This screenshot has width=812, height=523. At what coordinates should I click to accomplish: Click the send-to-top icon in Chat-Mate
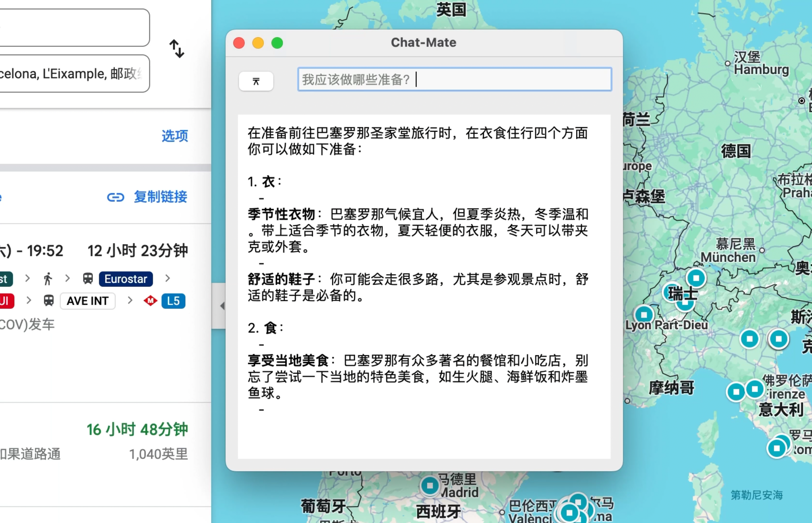256,81
